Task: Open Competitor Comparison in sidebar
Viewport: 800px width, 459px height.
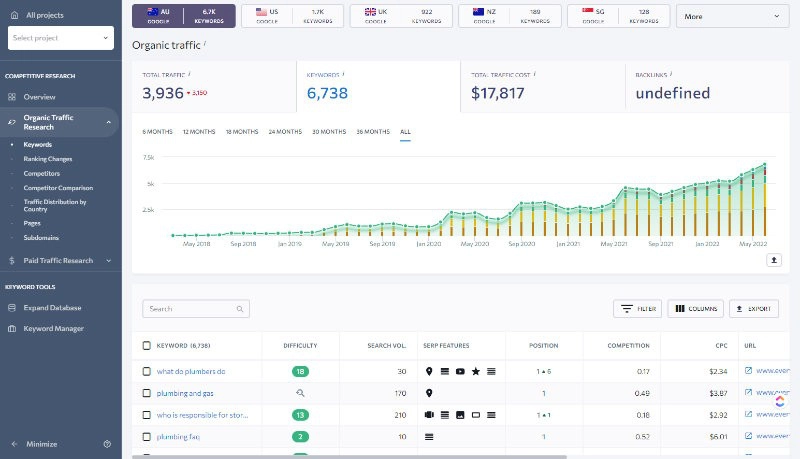Action: 58,188
